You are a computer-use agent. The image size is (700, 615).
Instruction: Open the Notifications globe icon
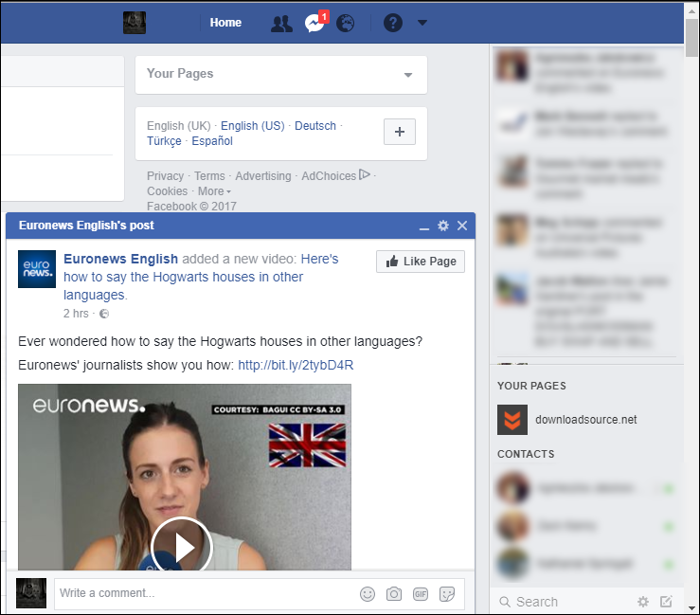pyautogui.click(x=346, y=24)
